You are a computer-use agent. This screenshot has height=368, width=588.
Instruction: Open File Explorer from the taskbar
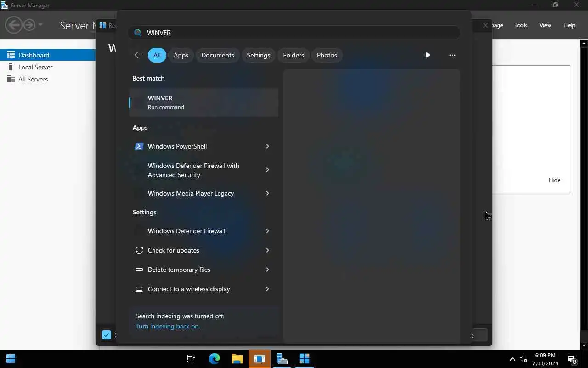pos(237,359)
